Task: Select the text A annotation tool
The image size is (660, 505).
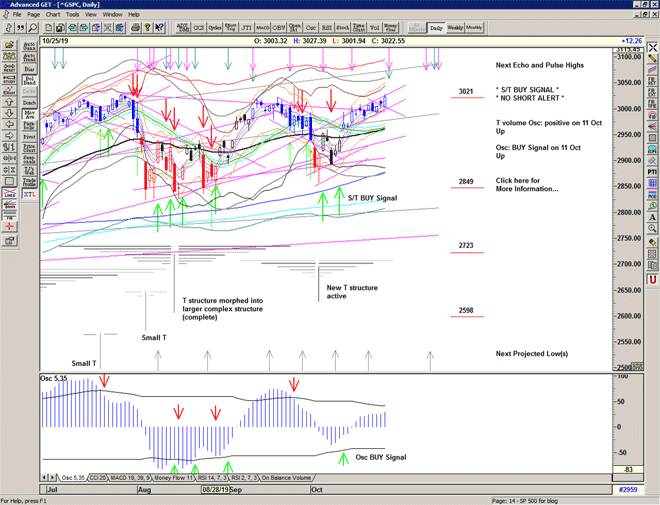Action: tap(652, 218)
